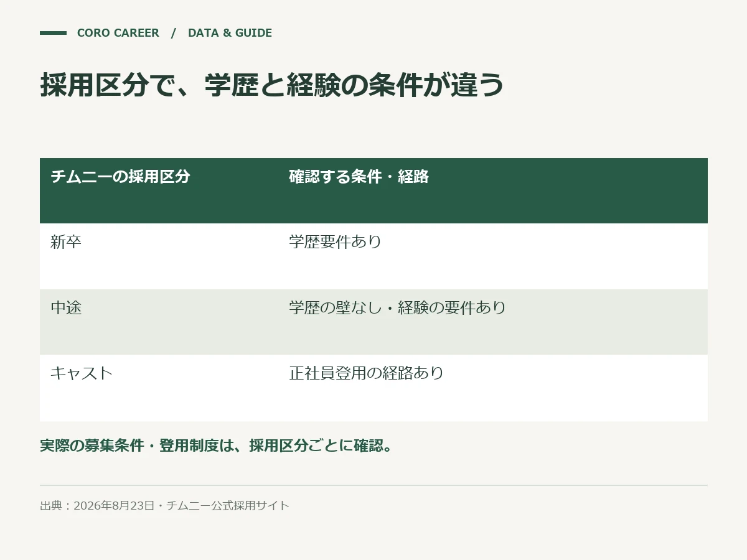Select the column header 確認する条件・経路
This screenshot has width=747, height=560.
point(359,177)
